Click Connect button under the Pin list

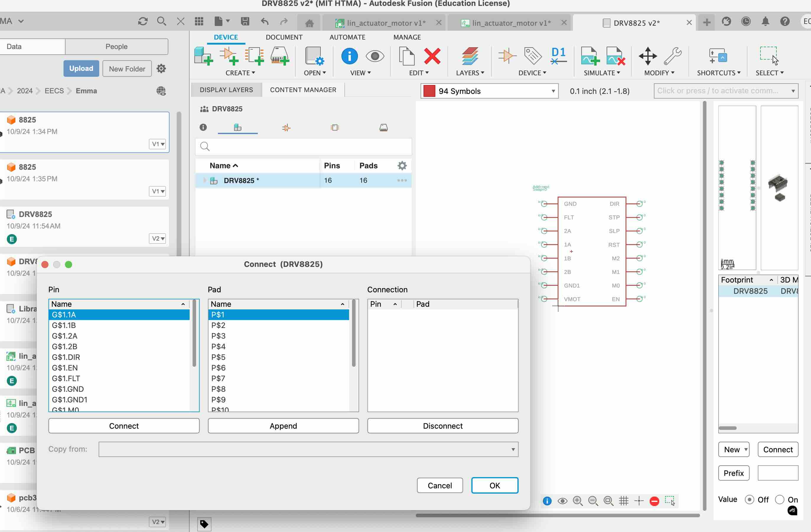[124, 426]
